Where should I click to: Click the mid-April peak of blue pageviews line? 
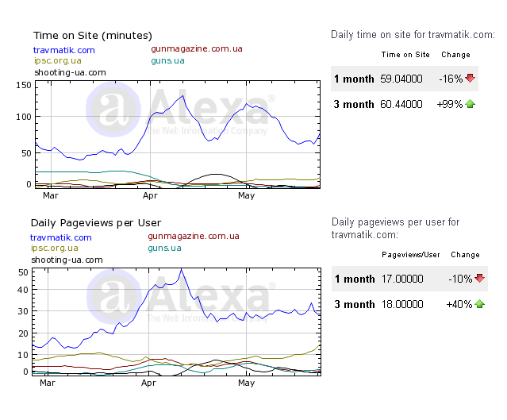(181, 269)
